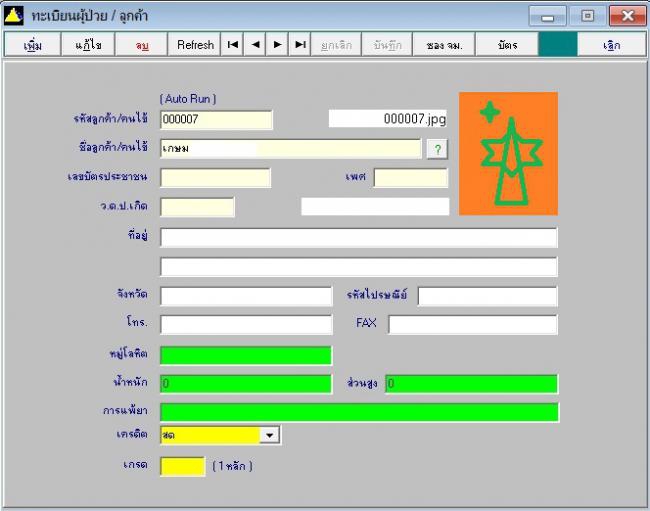Click the จังหวัด (province) field
The width and height of the screenshot is (650, 511).
246,296
